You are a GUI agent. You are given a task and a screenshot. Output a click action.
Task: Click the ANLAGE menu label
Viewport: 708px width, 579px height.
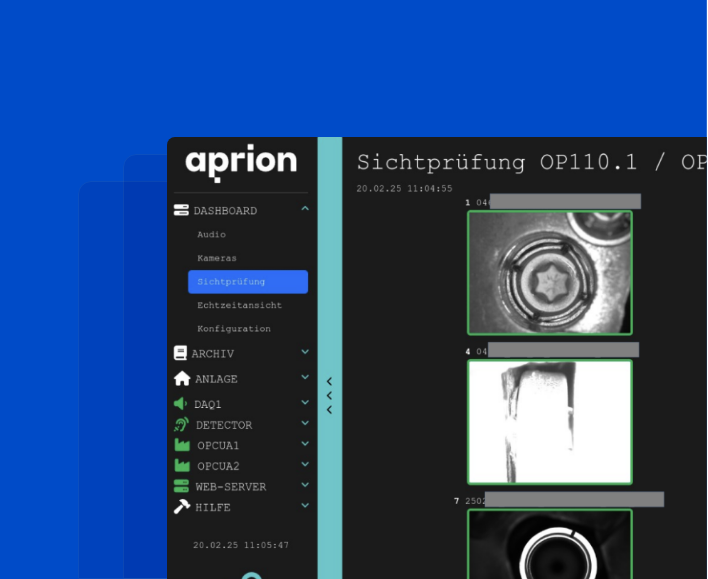(x=216, y=379)
